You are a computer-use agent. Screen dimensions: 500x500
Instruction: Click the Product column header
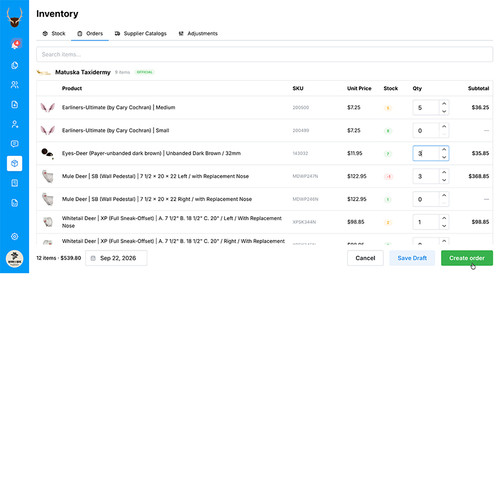click(x=72, y=88)
